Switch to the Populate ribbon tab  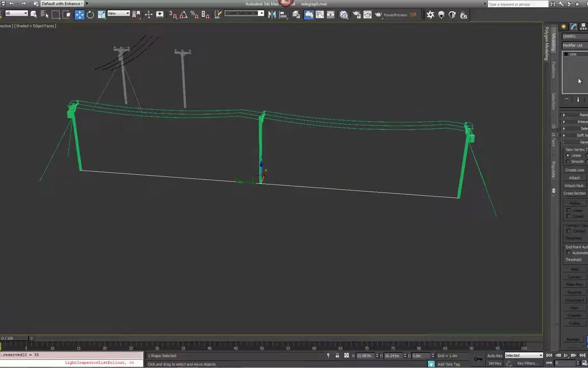click(x=553, y=170)
